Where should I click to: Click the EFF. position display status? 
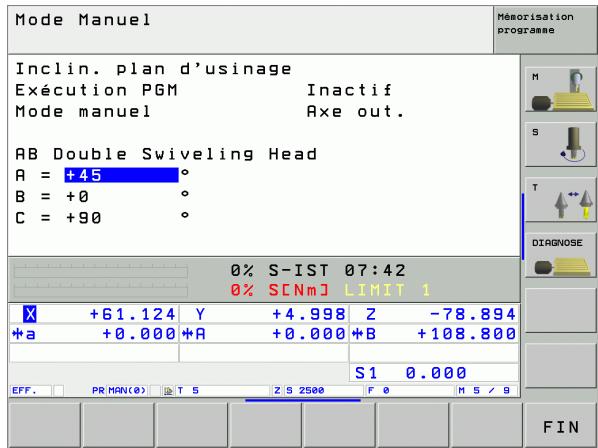[x=30, y=391]
